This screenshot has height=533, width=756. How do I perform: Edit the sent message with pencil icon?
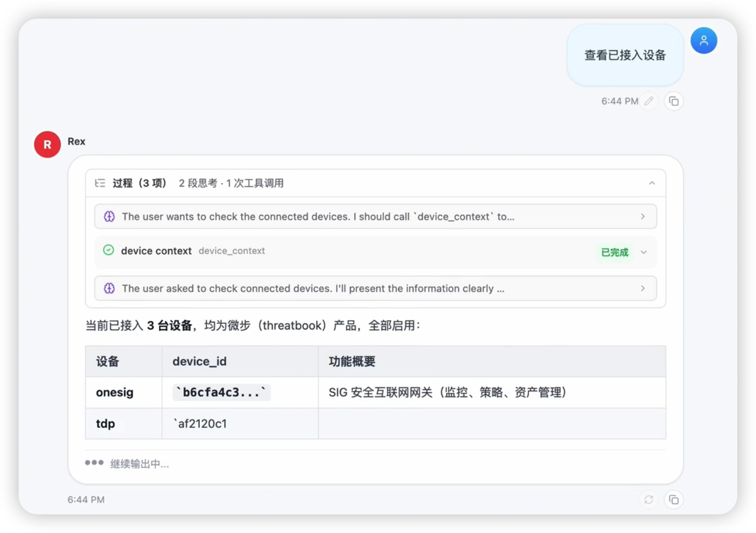click(x=649, y=101)
